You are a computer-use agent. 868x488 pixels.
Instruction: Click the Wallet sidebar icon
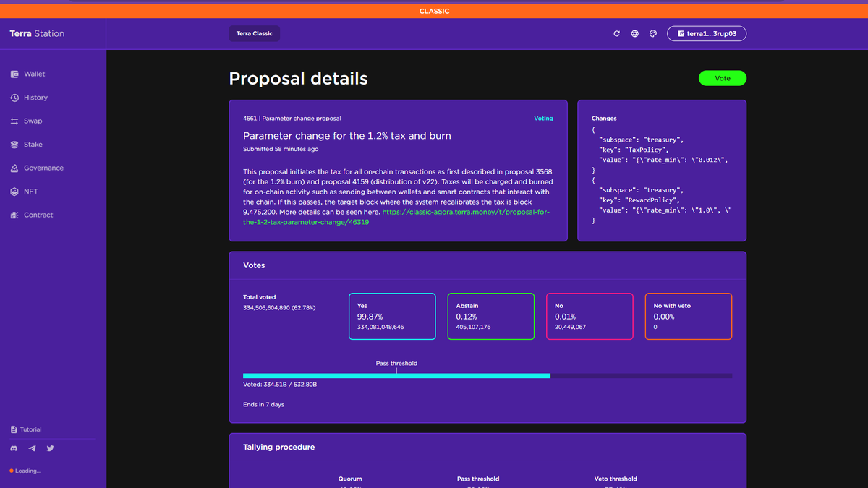14,74
